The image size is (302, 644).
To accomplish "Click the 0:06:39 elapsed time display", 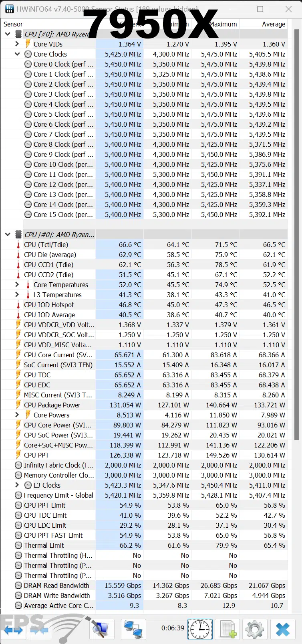I will [x=173, y=628].
